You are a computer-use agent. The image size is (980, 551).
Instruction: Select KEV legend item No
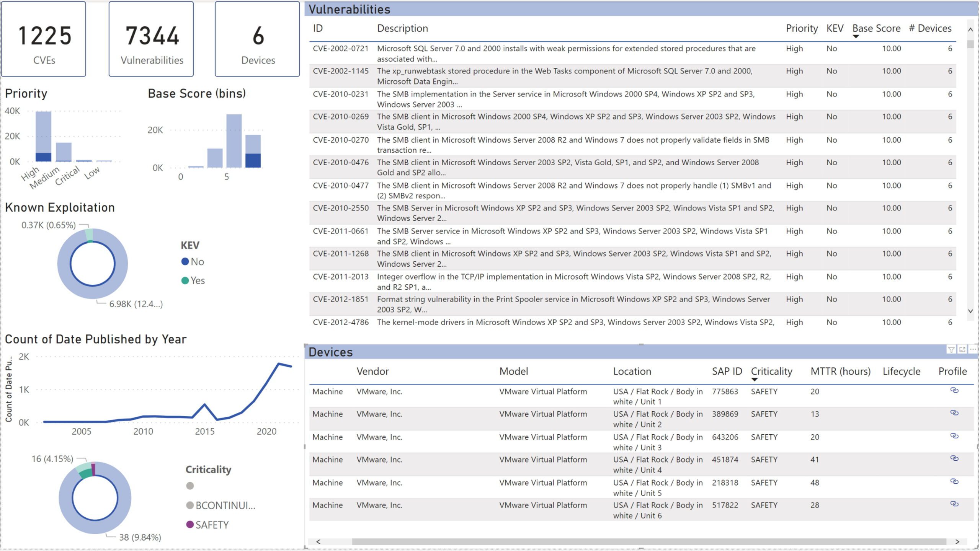tap(193, 262)
